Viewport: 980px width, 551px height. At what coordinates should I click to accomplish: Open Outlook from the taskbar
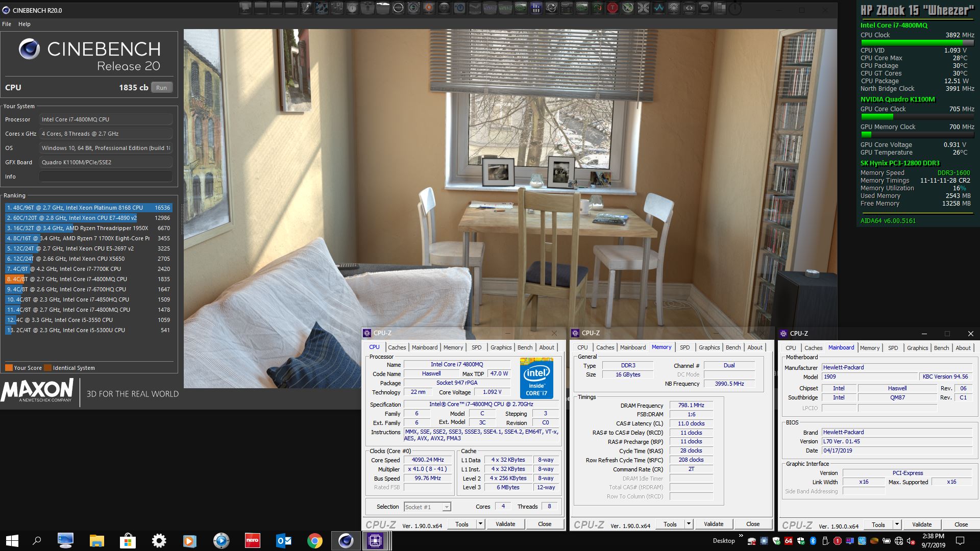(x=283, y=540)
